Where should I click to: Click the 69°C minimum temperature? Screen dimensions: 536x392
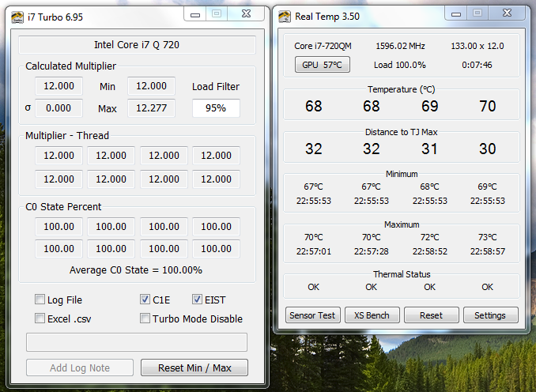pos(488,187)
